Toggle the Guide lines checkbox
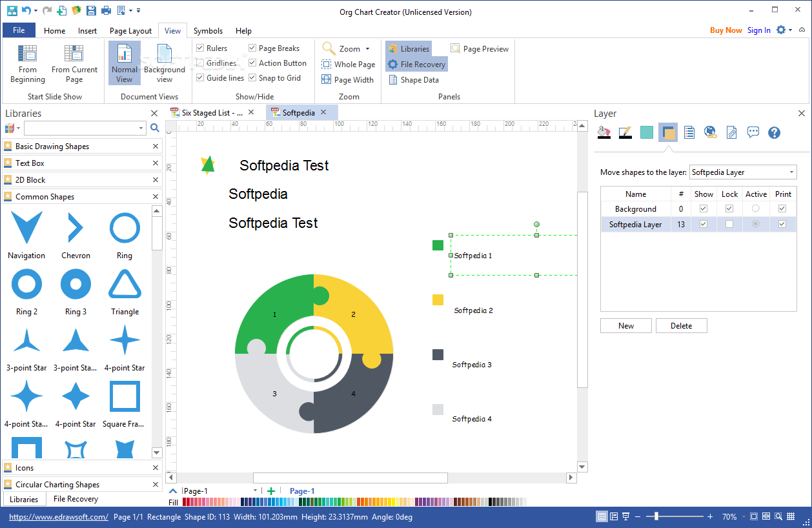Screen dimensions: 812x528 click(x=201, y=78)
